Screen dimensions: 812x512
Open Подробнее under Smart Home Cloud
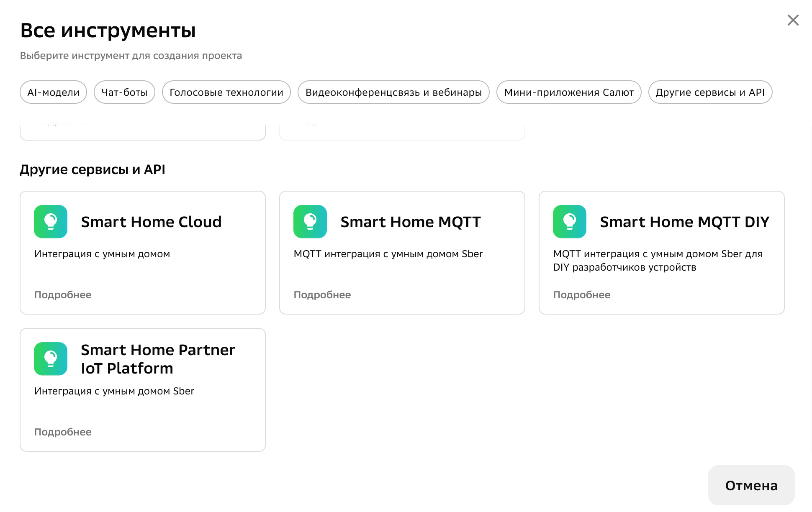tap(63, 294)
